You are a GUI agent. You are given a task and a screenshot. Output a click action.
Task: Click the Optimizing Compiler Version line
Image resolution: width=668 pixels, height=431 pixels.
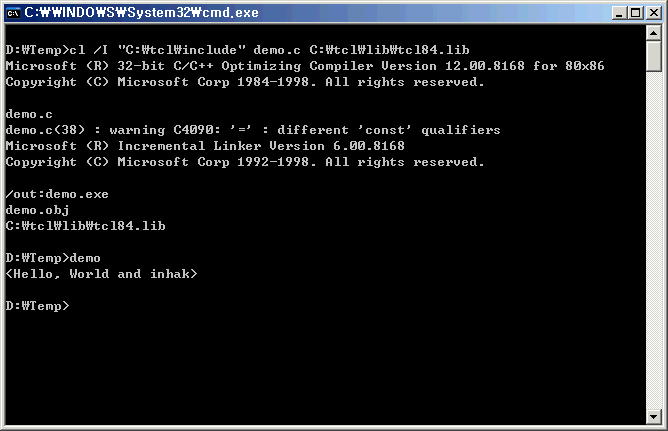305,66
